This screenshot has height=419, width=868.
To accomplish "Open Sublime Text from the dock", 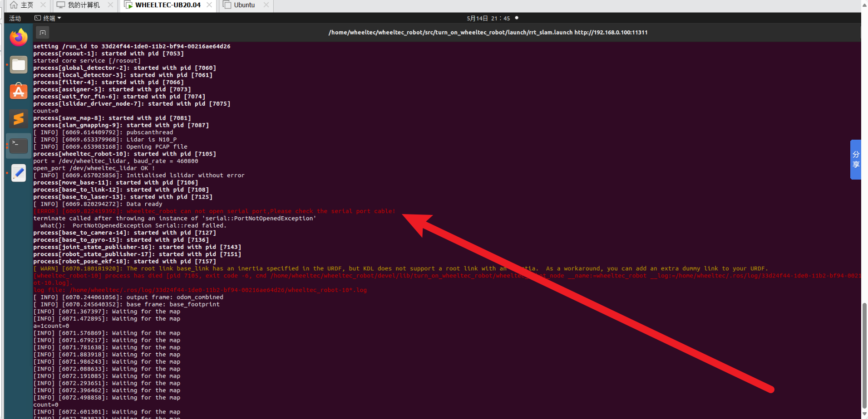I will click(x=19, y=119).
